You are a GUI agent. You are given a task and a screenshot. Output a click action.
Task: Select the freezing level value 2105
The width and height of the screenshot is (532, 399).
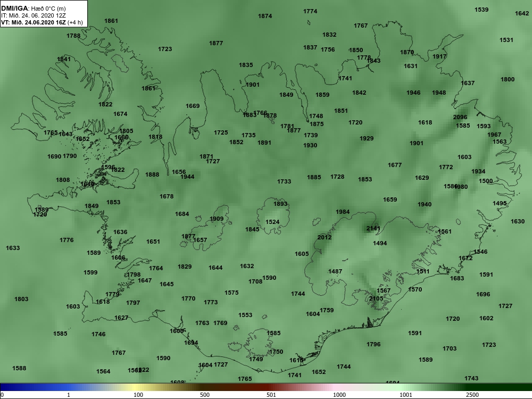376,298
